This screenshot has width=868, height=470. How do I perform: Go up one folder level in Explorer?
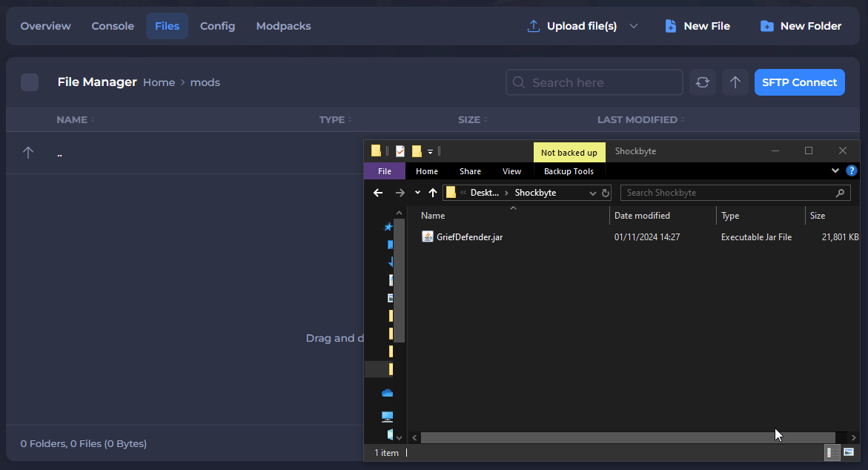pyautogui.click(x=433, y=193)
